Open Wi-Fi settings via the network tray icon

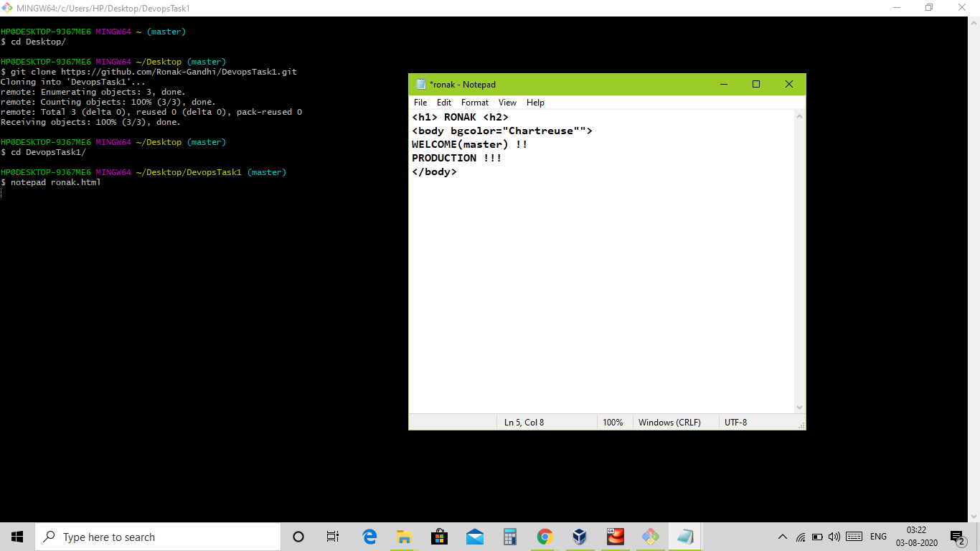point(800,536)
